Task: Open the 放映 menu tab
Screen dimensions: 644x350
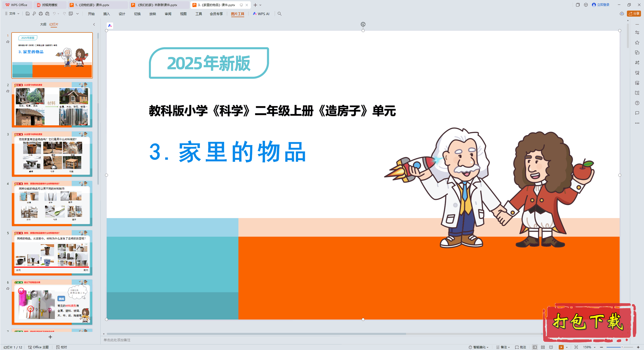Action: coord(152,14)
